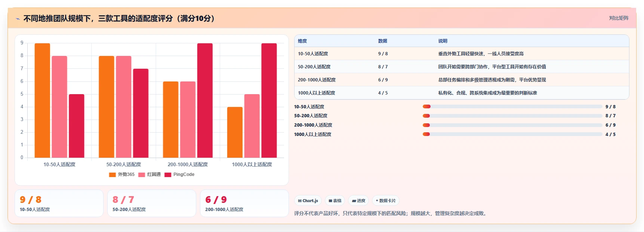Click the 9 / 8 value beside progress bar
Image resolution: width=644 pixels, height=232 pixels.
(610, 107)
